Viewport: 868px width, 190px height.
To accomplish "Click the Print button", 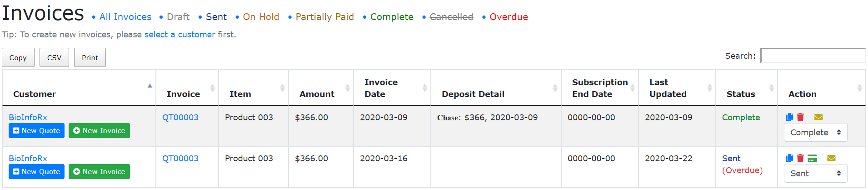I will pyautogui.click(x=90, y=58).
